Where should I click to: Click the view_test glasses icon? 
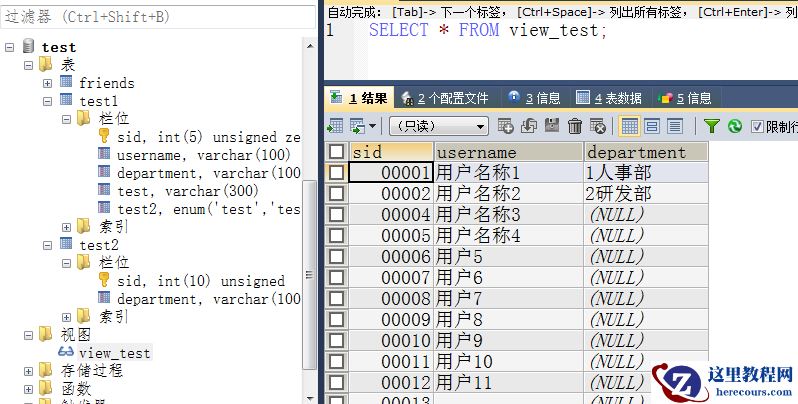tap(66, 352)
